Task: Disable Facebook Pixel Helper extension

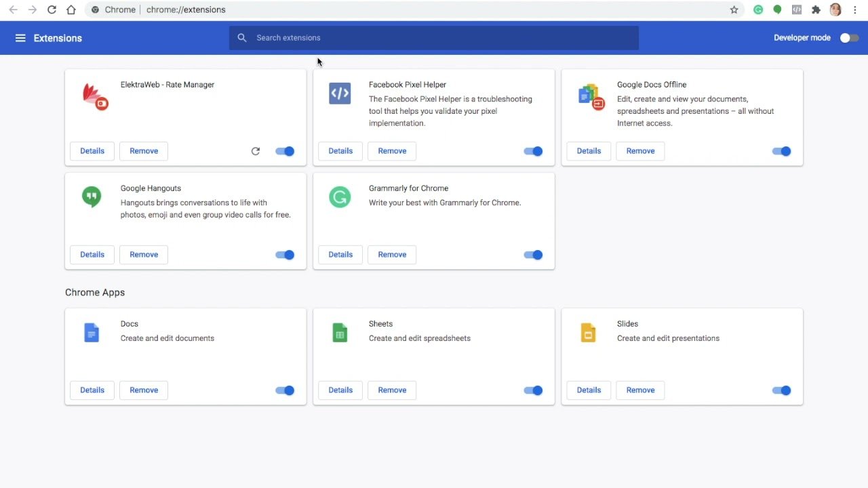Action: tap(533, 151)
